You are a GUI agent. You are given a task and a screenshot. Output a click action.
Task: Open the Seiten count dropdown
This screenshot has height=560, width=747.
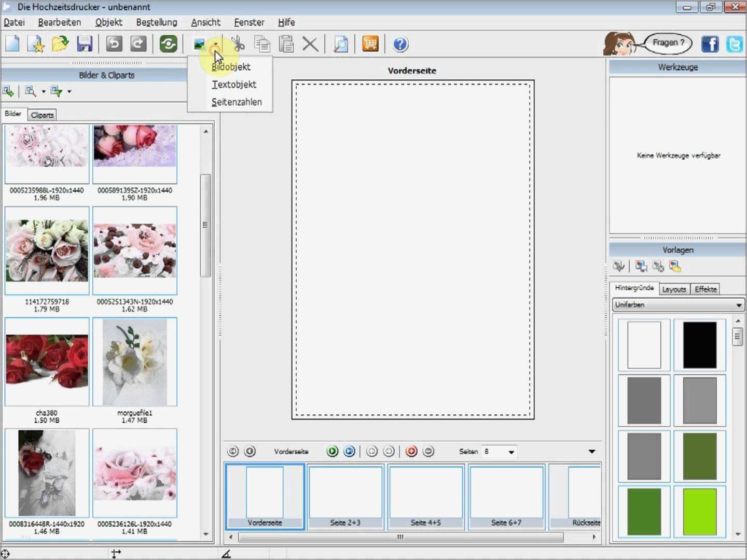[511, 452]
